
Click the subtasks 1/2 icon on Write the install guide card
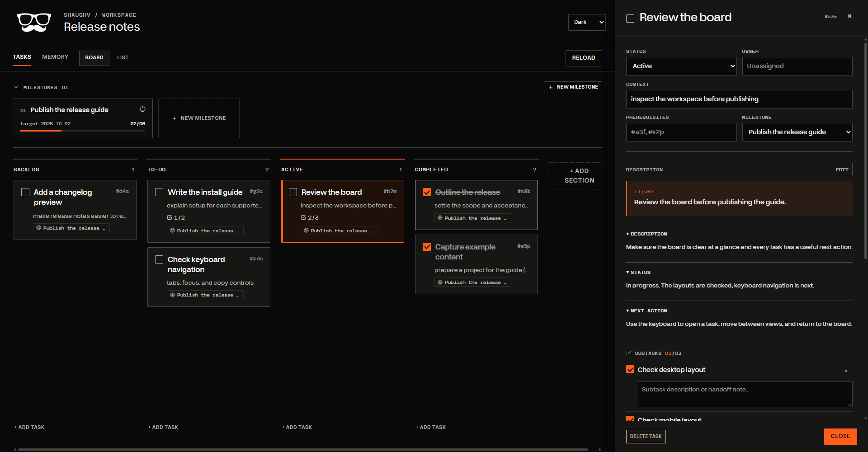pyautogui.click(x=170, y=217)
